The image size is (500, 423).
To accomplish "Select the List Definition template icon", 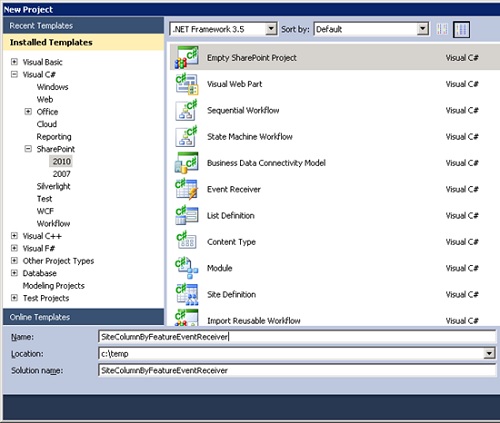I will pyautogui.click(x=187, y=216).
